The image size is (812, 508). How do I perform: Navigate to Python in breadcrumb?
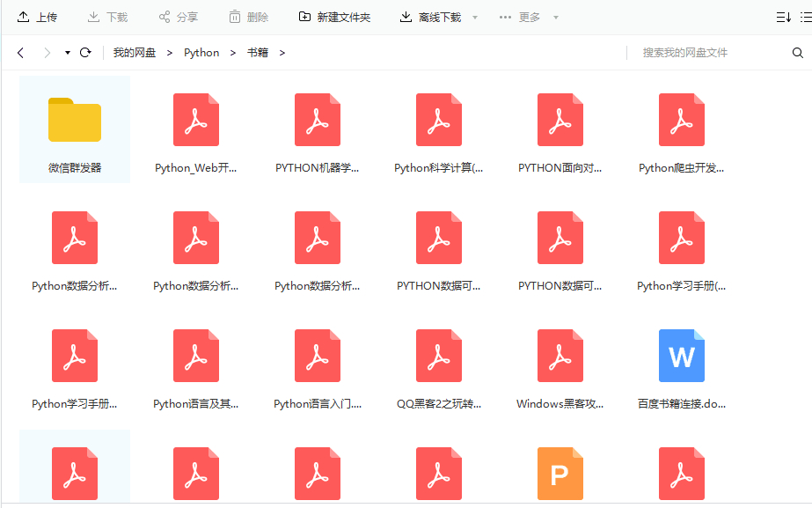201,52
